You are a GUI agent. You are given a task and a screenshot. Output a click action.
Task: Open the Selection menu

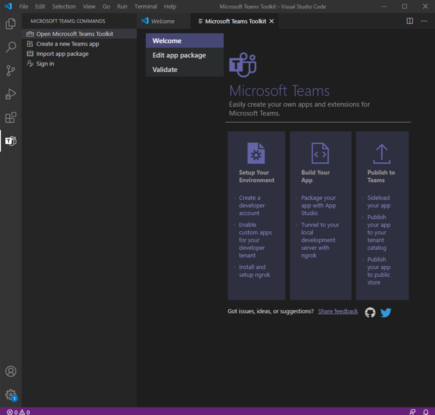[x=64, y=6]
